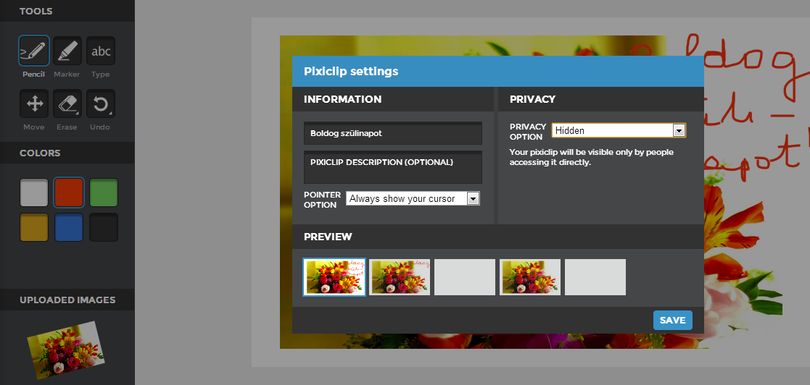Activate the Move tool
The height and width of the screenshot is (385, 810).
[x=34, y=104]
